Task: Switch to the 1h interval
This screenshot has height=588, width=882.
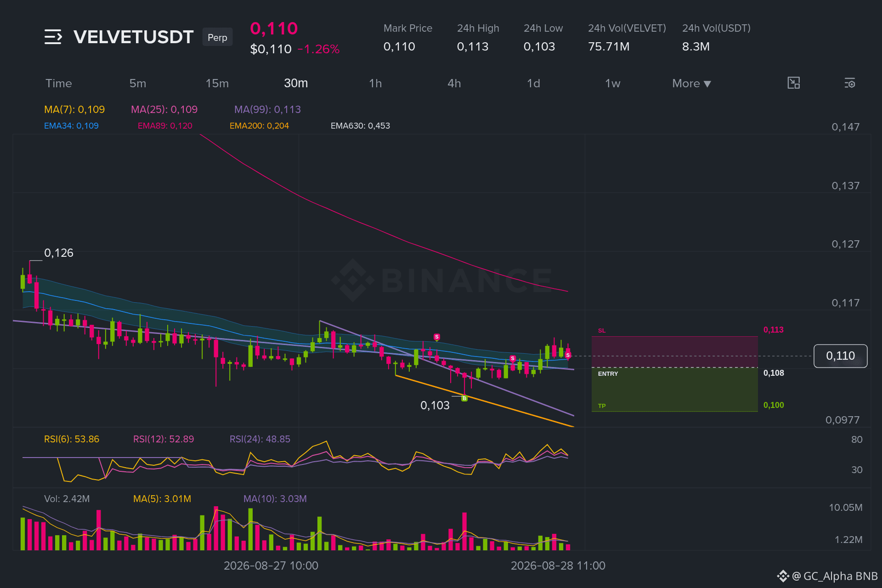Action: tap(375, 83)
